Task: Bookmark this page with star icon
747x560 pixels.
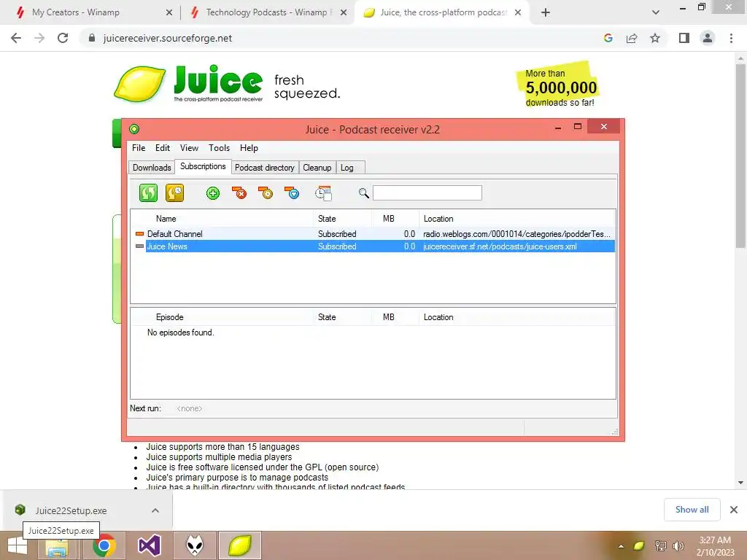Action: point(655,38)
